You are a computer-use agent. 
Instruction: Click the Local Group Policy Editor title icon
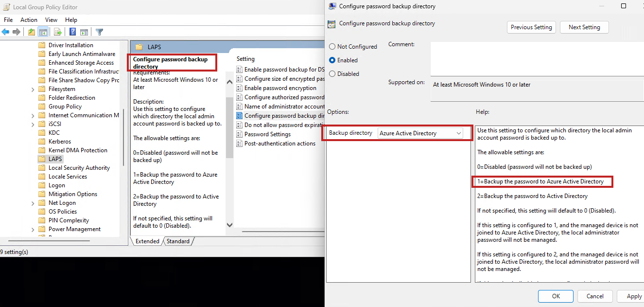(x=6, y=7)
